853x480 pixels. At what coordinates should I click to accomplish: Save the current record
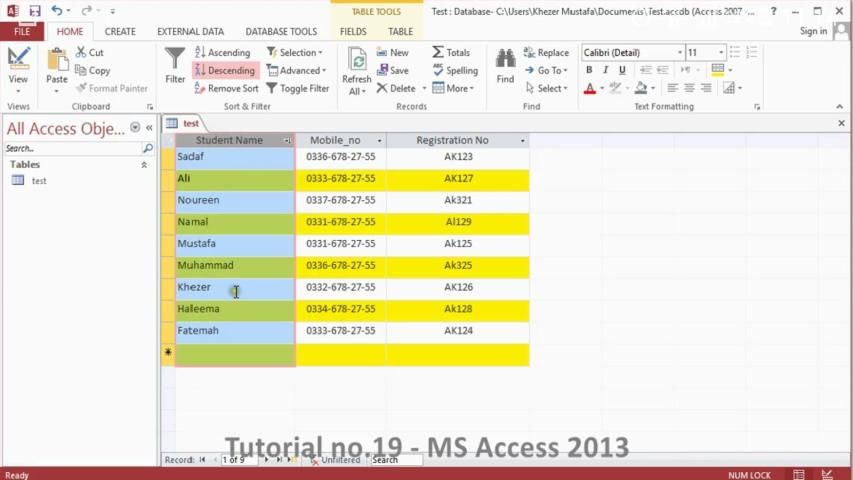[392, 71]
